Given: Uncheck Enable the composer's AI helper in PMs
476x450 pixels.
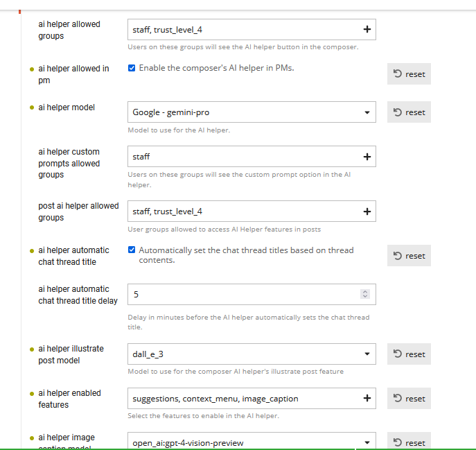Looking at the screenshot, I should (132, 68).
